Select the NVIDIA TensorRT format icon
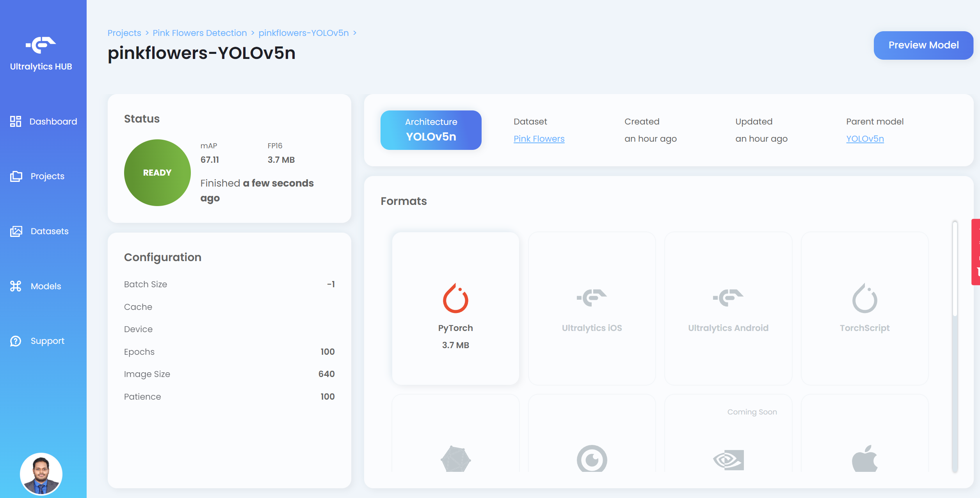 728,460
